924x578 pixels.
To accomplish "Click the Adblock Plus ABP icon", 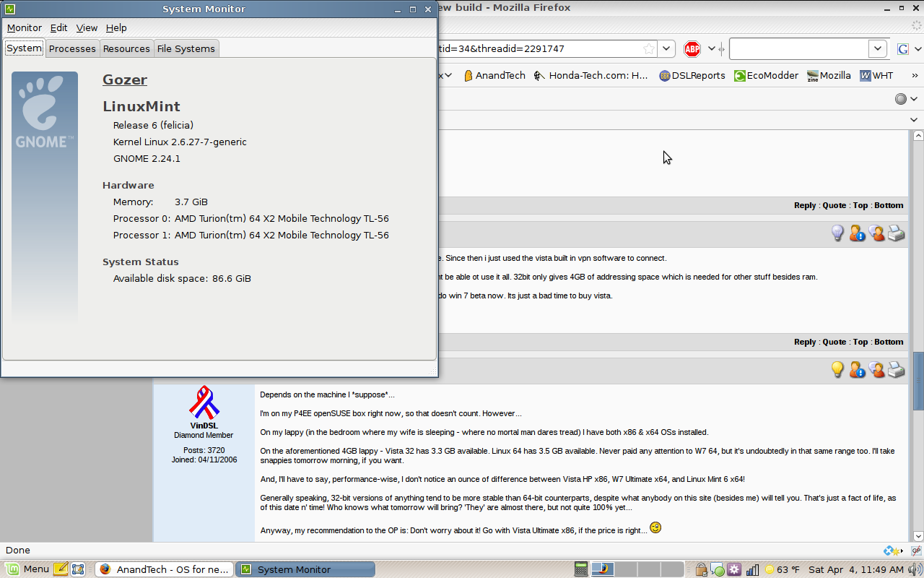I will [692, 49].
